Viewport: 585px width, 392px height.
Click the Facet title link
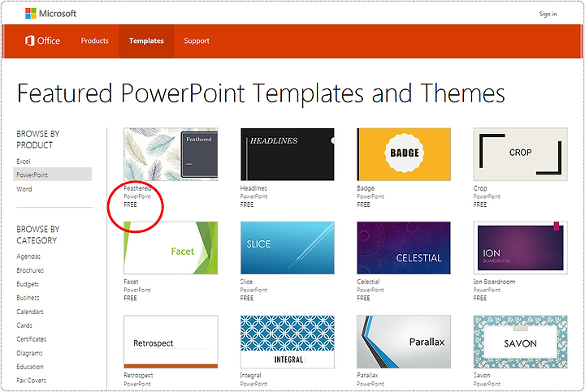pos(131,282)
